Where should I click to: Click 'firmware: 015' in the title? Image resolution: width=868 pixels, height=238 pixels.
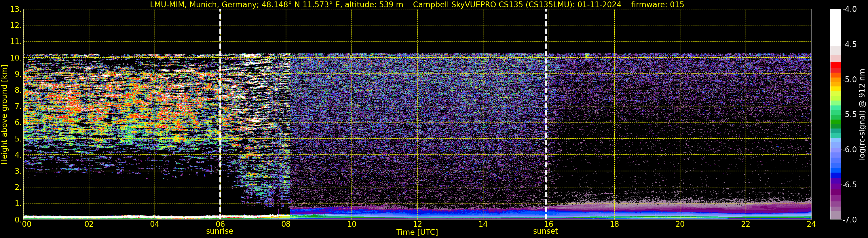(x=657, y=5)
